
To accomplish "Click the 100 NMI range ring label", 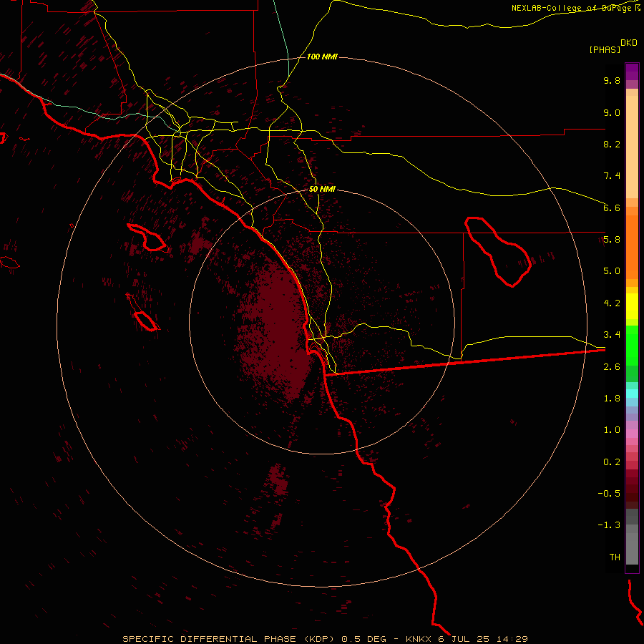I will coord(322,57).
